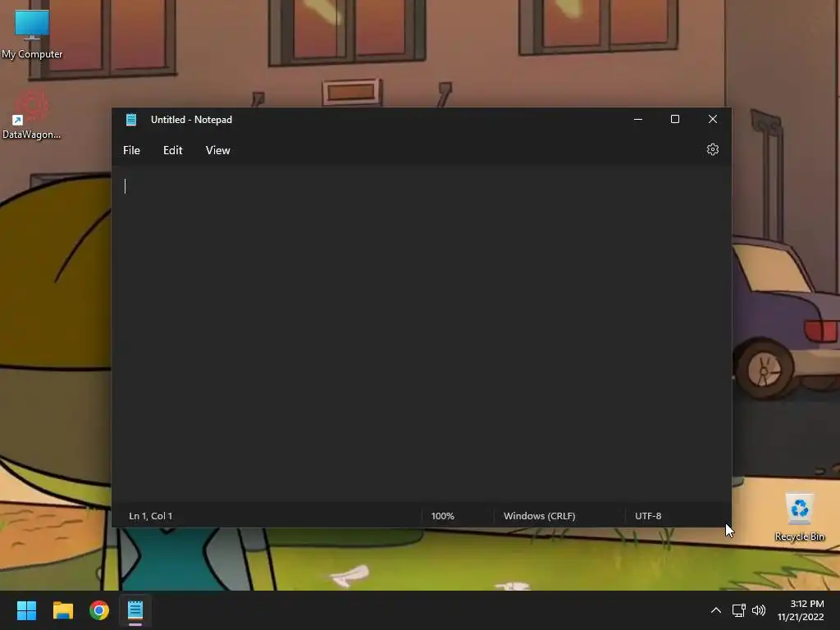The height and width of the screenshot is (630, 840).
Task: Open the volume tray icon
Action: tap(759, 610)
